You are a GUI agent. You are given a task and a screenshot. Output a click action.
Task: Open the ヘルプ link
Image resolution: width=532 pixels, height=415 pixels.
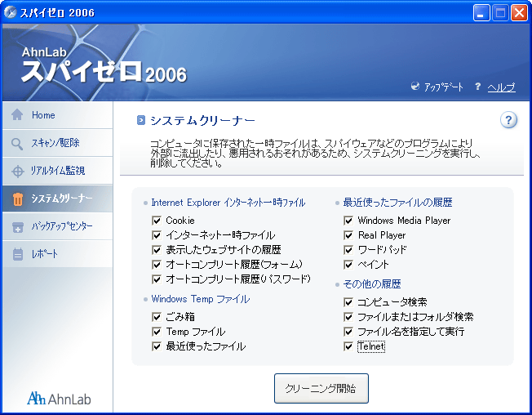[501, 87]
